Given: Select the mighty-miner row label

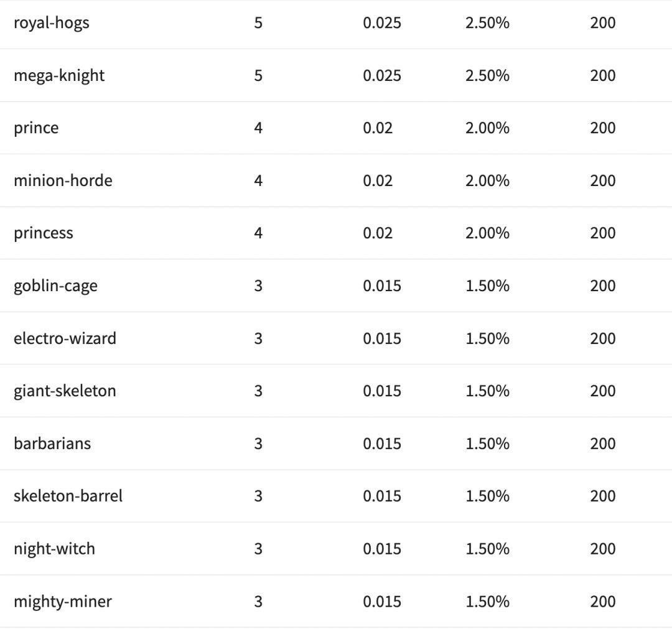Looking at the screenshot, I should click(x=63, y=602).
